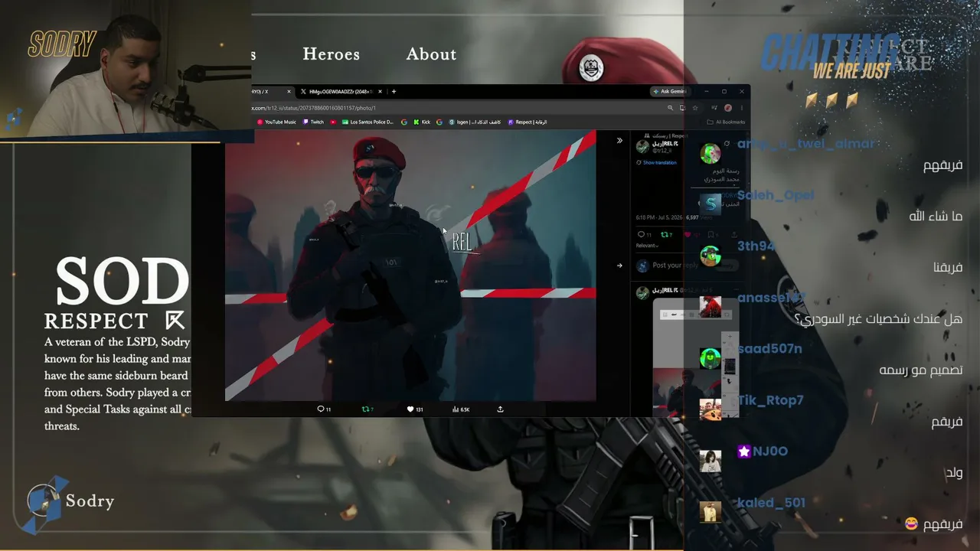The image size is (980, 551).
Task: Collapse the tweet sidebar with double-chevron icon
Action: pyautogui.click(x=619, y=140)
